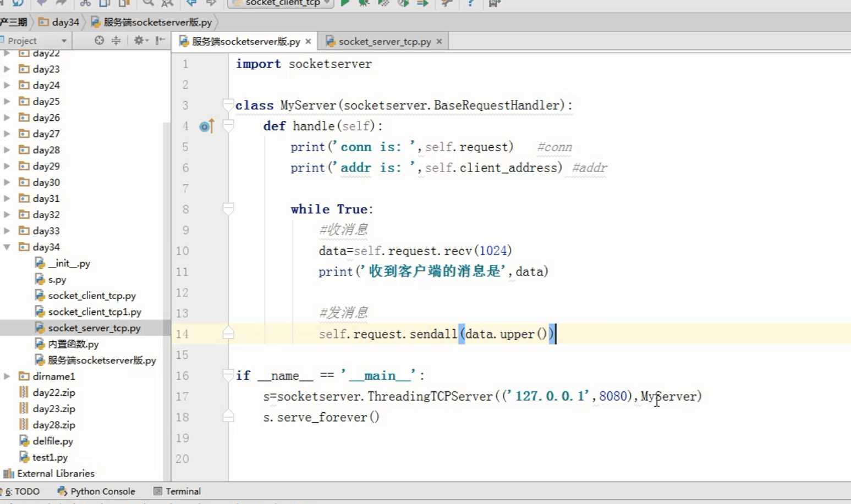Select __init__.py in day34

pyautogui.click(x=63, y=263)
